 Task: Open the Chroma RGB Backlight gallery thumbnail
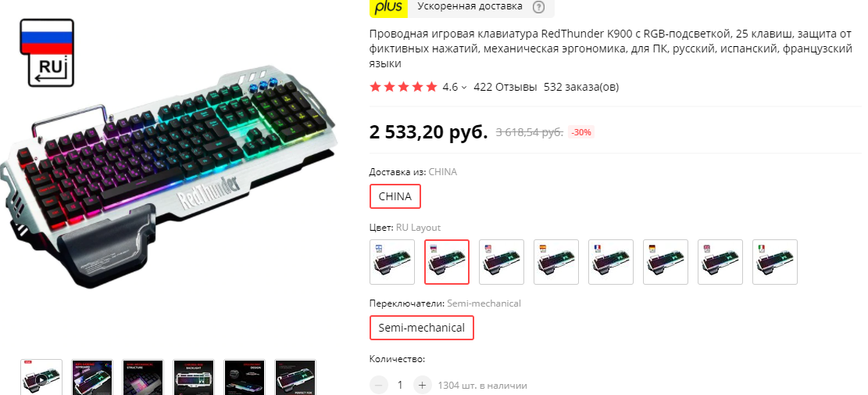194,377
